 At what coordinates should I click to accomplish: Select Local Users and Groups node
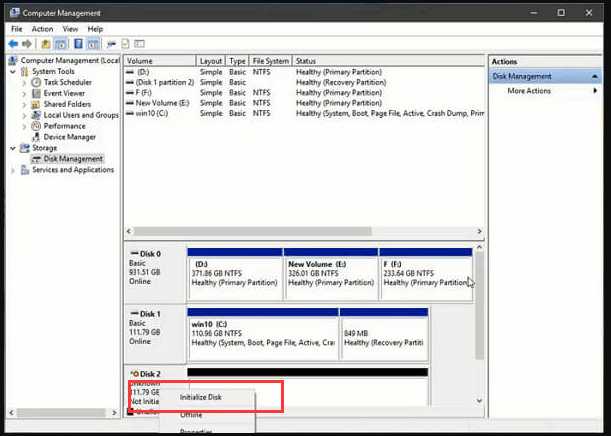(x=80, y=115)
